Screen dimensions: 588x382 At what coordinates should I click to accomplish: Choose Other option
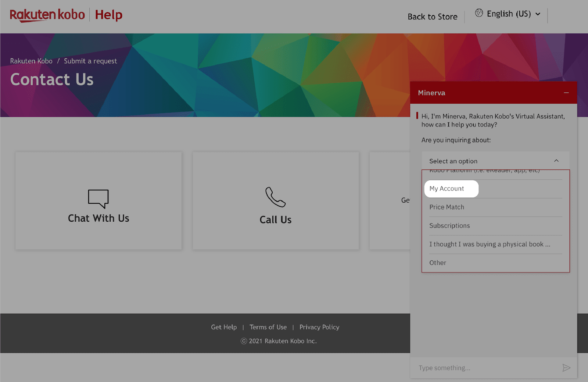(x=495, y=263)
